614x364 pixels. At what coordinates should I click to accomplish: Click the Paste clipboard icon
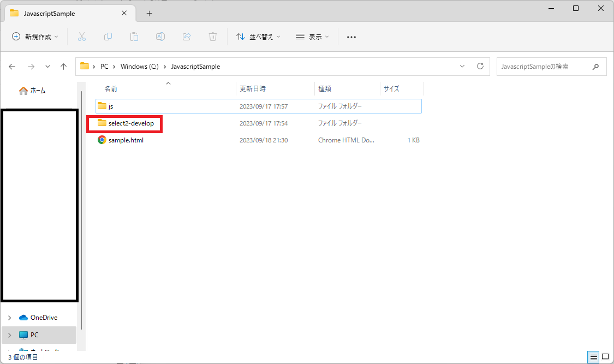134,37
